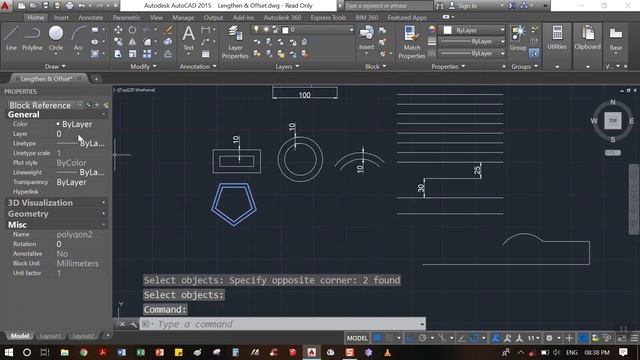Add a new drawing tab with plus button
Image resolution: width=640 pixels, height=360 pixels.
point(96,79)
